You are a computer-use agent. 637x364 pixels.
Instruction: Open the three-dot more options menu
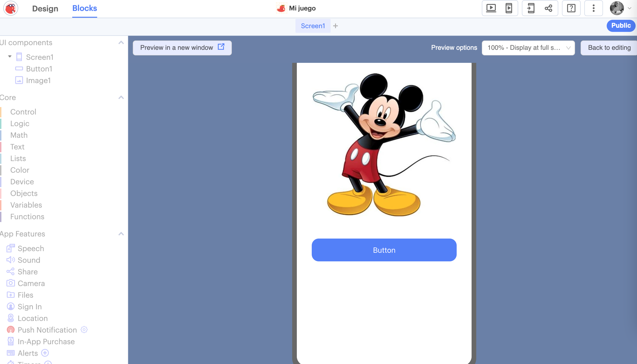[x=593, y=8]
